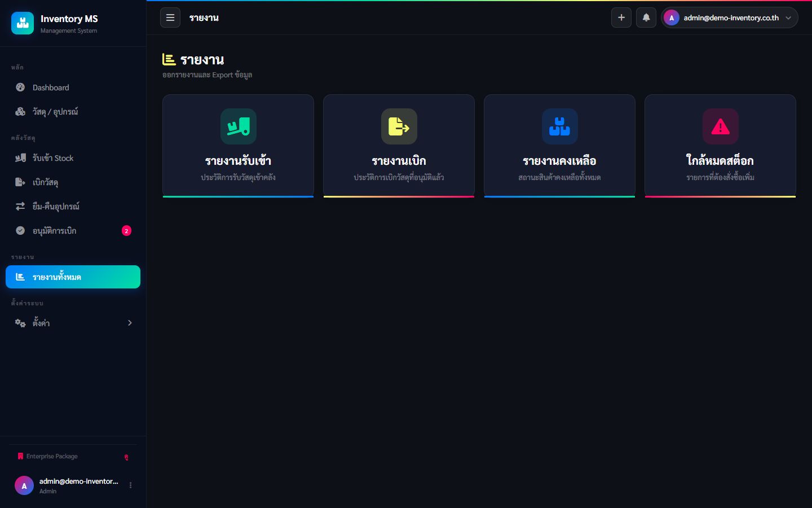Screen dimensions: 812x508
Task: Open the admin account dropdown chevron
Action: [788, 18]
